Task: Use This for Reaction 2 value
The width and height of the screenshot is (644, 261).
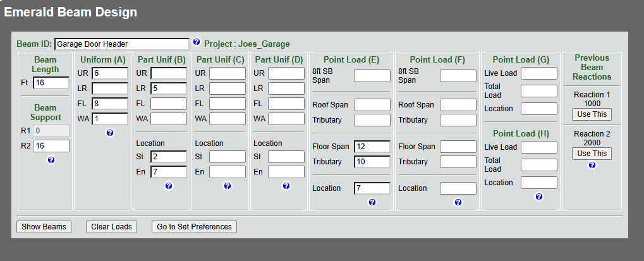Action: (x=592, y=154)
